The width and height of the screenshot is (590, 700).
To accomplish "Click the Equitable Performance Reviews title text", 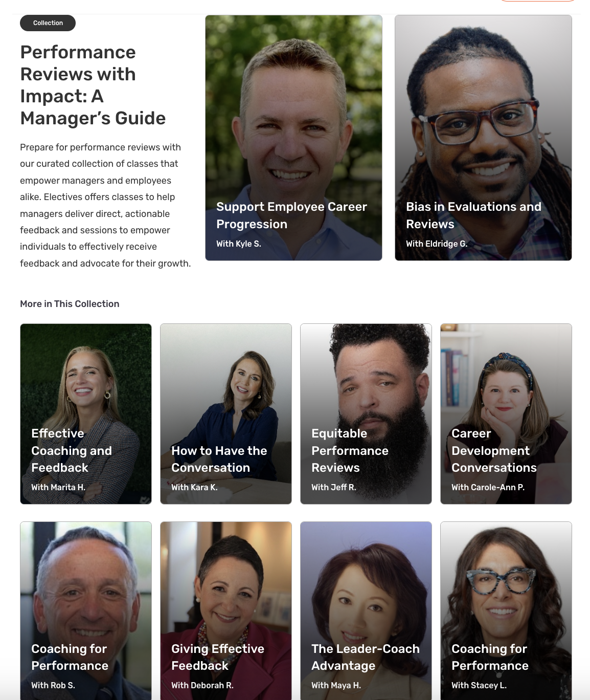I will pos(350,450).
